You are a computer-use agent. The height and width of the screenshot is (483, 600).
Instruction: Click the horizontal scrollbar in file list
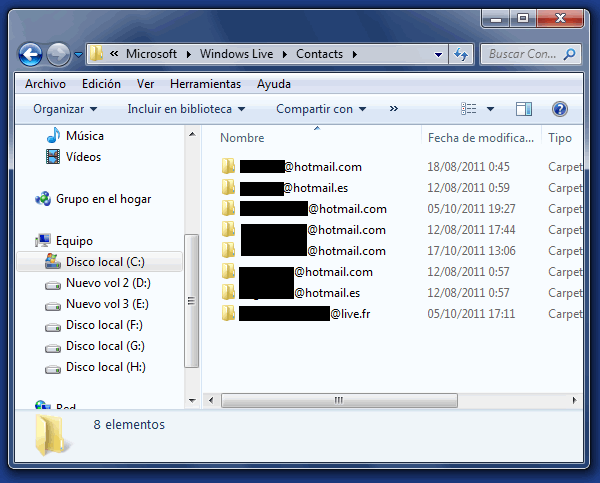pos(340,399)
